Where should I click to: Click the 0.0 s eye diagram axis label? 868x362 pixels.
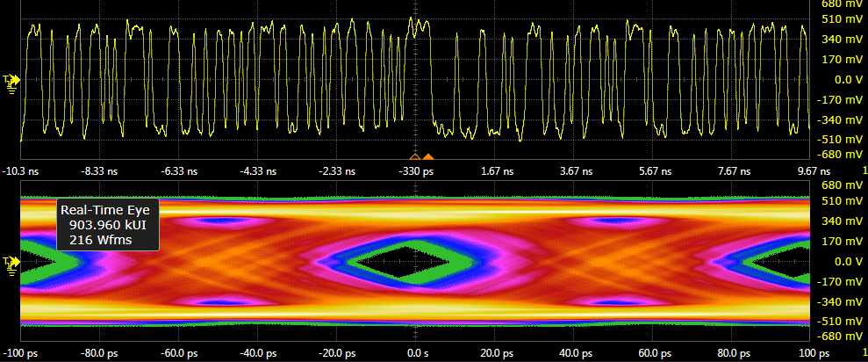point(417,353)
